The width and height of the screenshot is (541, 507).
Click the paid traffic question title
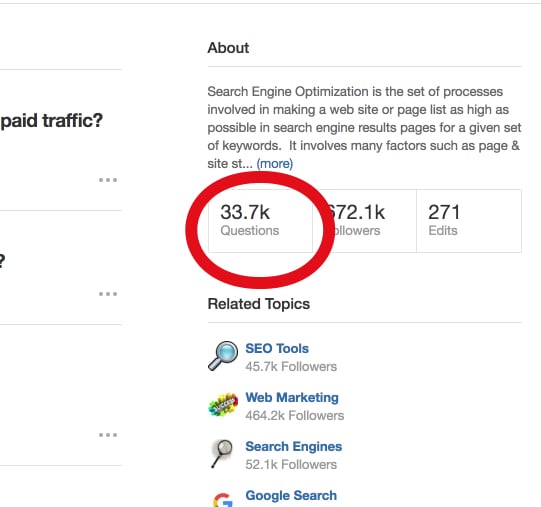52,121
